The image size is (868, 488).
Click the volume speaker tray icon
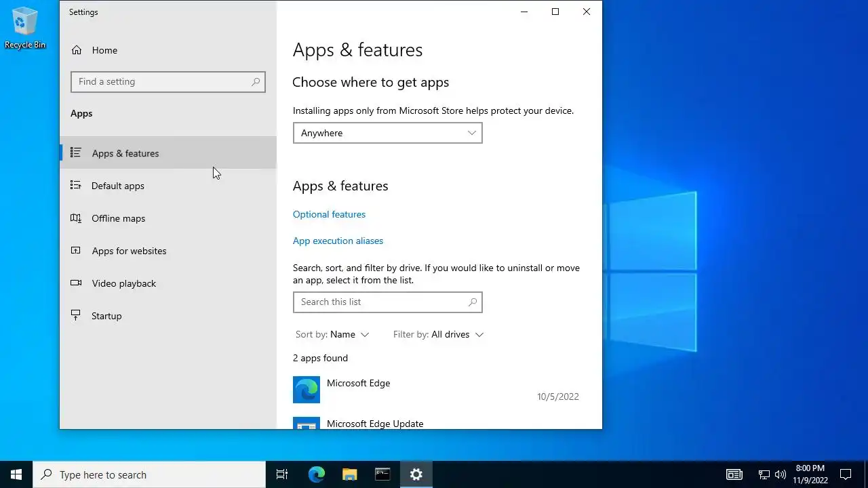[781, 474]
